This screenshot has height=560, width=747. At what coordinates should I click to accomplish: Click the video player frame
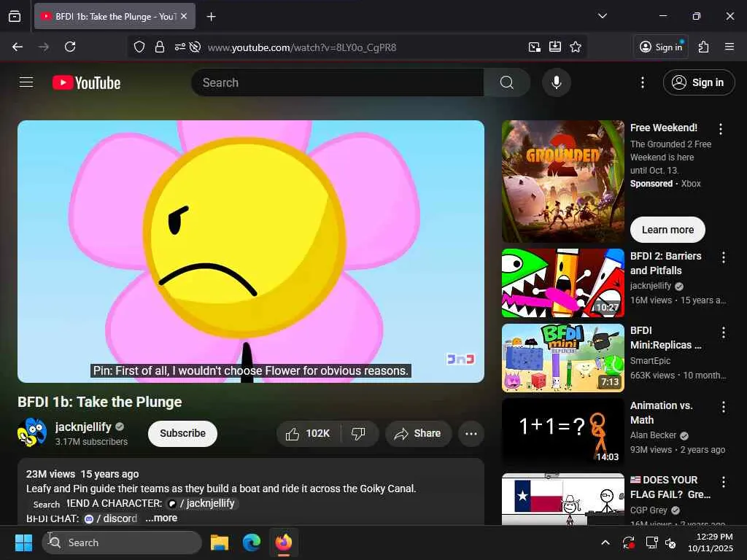251,252
